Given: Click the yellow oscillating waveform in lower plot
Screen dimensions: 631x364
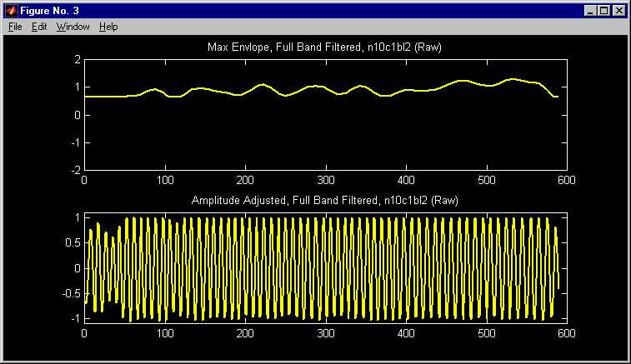Looking at the screenshot, I should click(x=325, y=267).
